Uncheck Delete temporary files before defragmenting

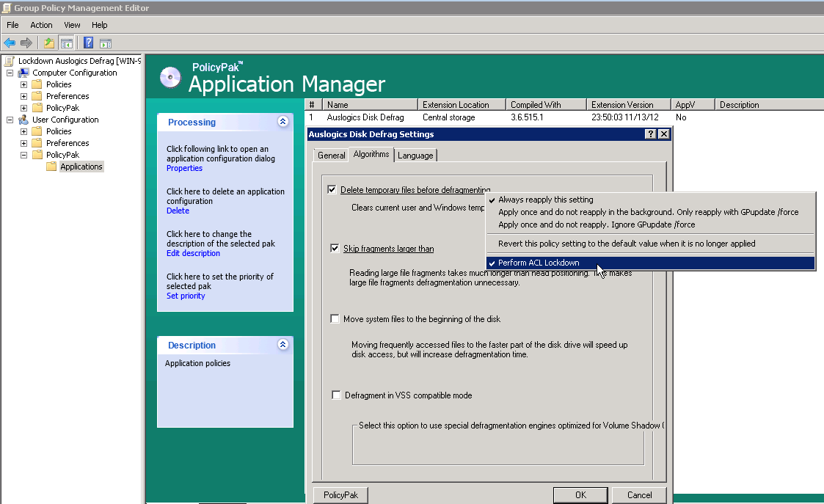coord(333,189)
